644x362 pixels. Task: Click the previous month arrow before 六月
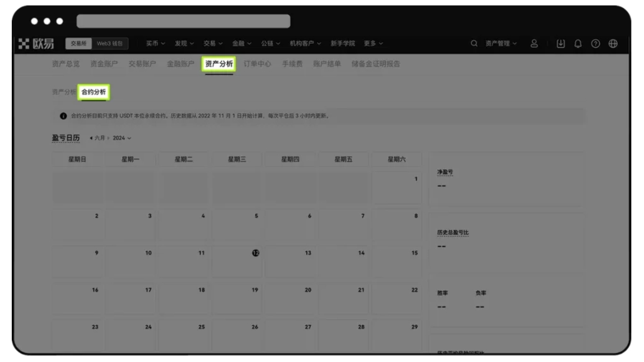91,138
